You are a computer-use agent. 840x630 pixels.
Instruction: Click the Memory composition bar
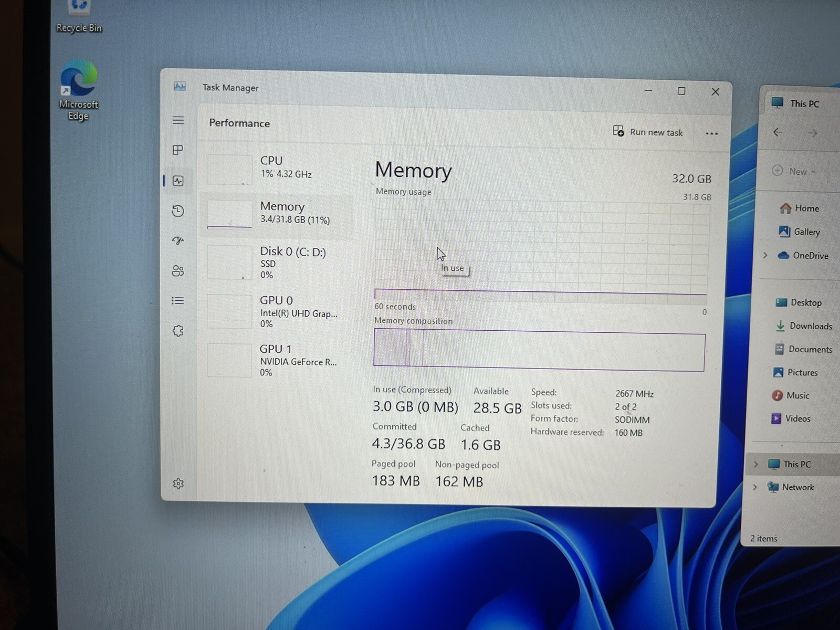point(539,350)
